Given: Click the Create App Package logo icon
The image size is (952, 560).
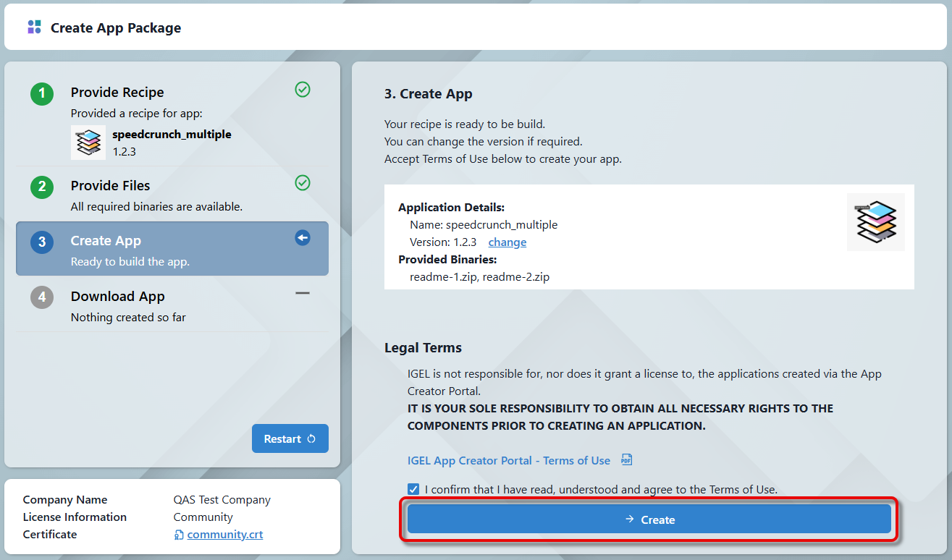Looking at the screenshot, I should [34, 27].
